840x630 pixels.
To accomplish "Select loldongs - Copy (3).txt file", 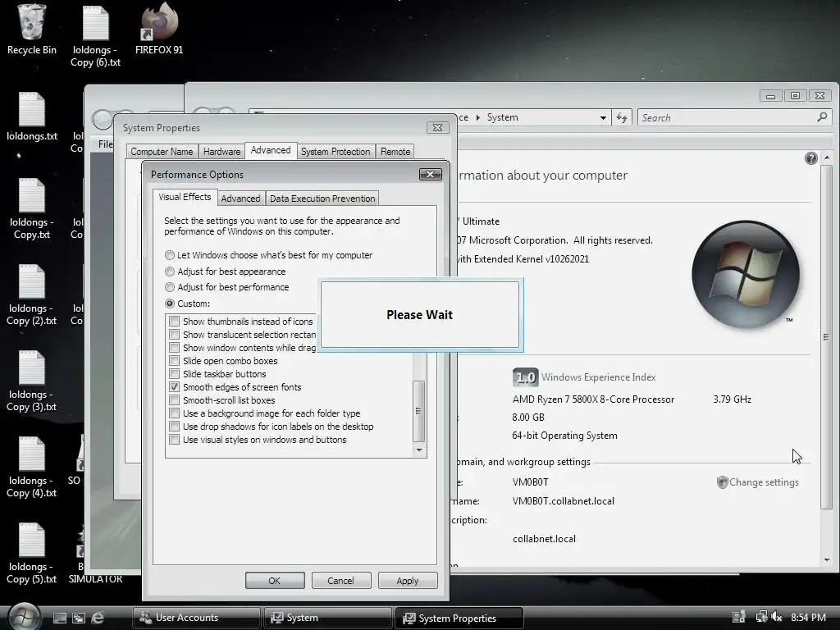I will click(32, 381).
